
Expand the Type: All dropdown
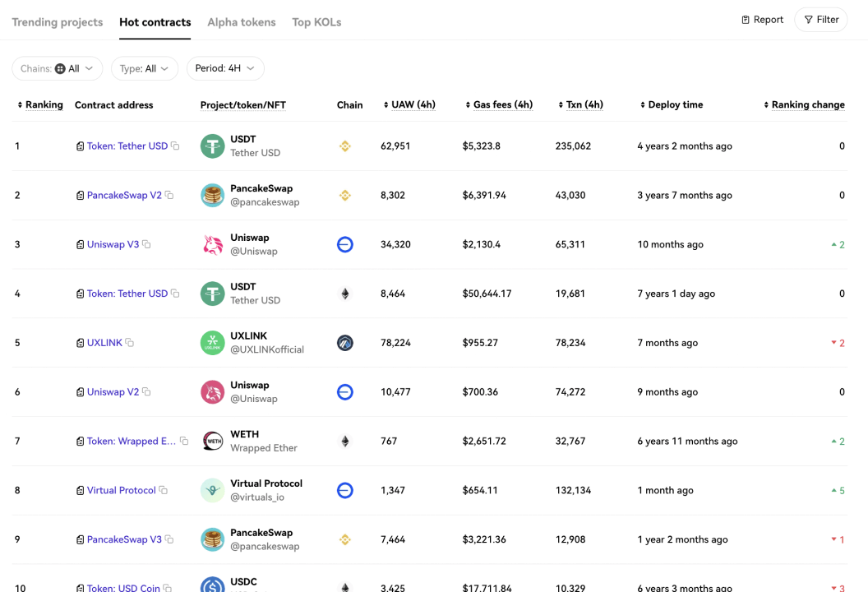145,69
